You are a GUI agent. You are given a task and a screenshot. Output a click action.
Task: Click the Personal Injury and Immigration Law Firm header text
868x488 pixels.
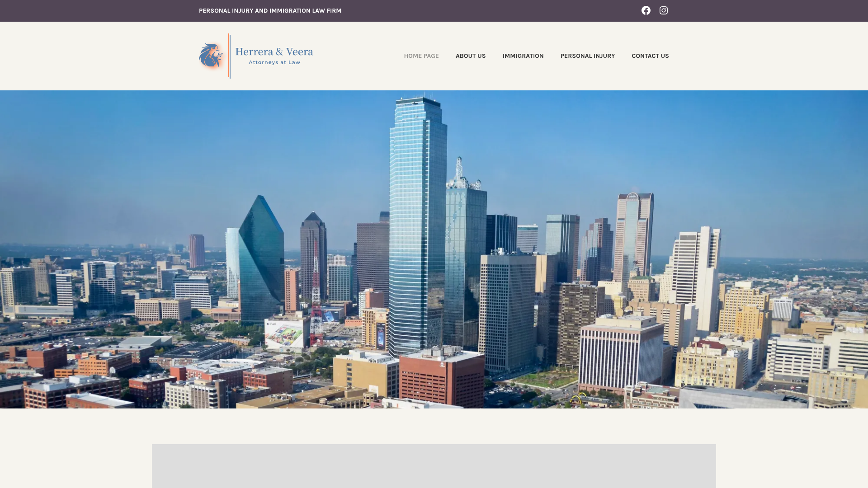[x=270, y=11]
